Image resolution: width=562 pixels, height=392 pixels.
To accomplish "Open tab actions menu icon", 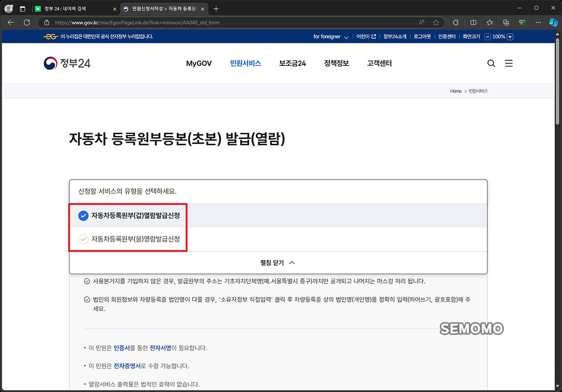I will (22, 9).
